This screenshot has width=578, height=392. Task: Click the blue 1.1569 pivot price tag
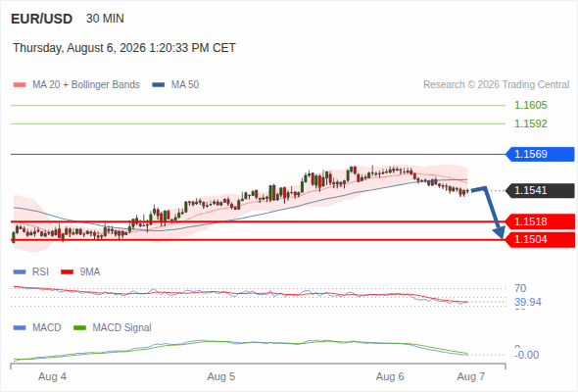(540, 154)
